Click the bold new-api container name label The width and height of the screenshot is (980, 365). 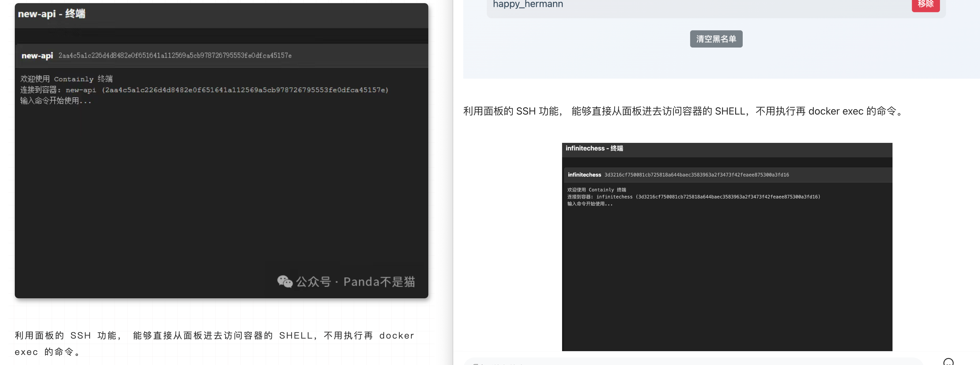[37, 55]
